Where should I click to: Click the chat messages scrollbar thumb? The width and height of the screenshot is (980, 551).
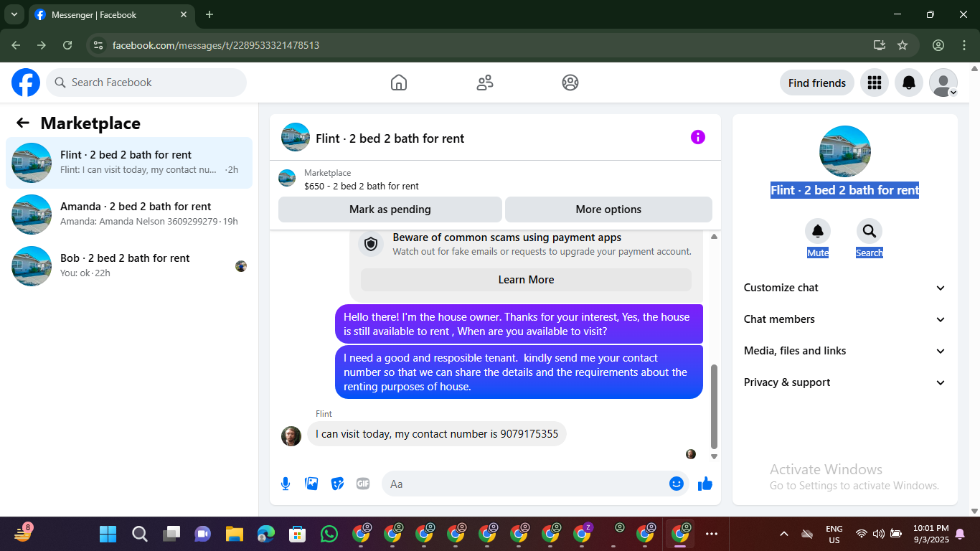(713, 406)
